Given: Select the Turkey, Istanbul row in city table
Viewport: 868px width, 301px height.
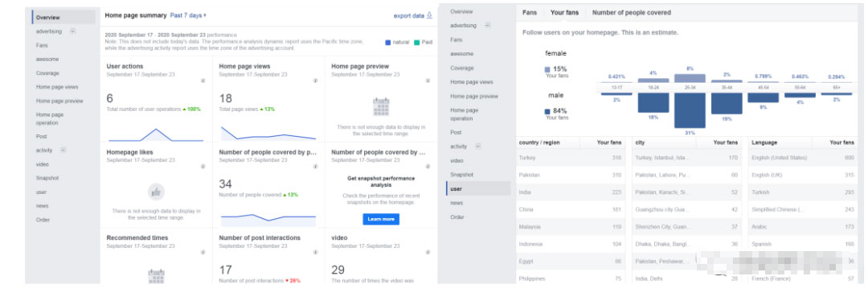Looking at the screenshot, I should coord(687,158).
